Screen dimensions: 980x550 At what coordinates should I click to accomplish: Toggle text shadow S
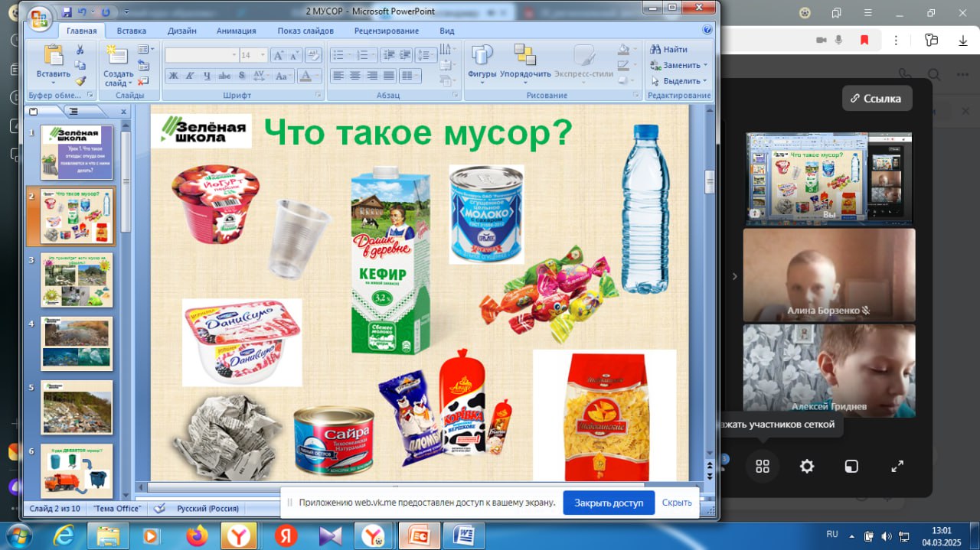tap(242, 76)
